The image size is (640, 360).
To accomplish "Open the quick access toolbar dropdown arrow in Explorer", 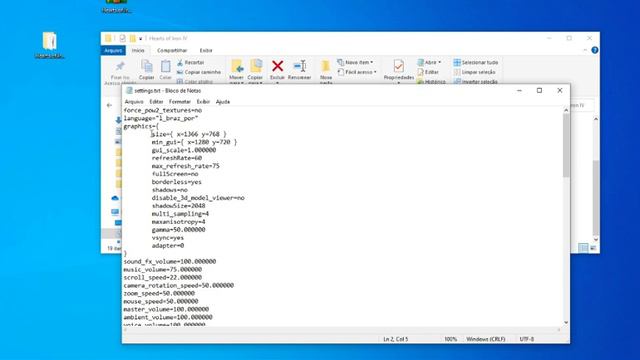I will [140, 39].
